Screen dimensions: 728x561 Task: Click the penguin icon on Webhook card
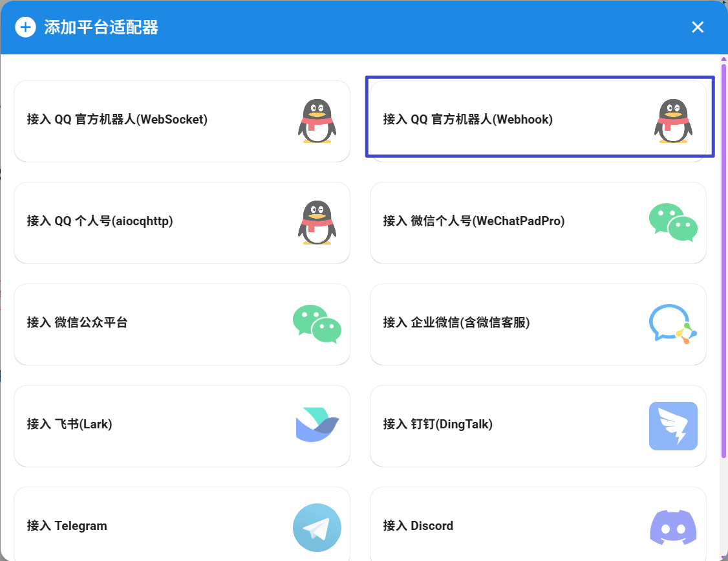[x=673, y=121]
